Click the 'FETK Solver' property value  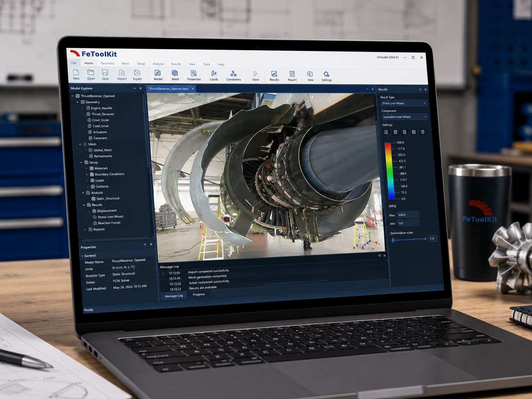click(x=121, y=281)
